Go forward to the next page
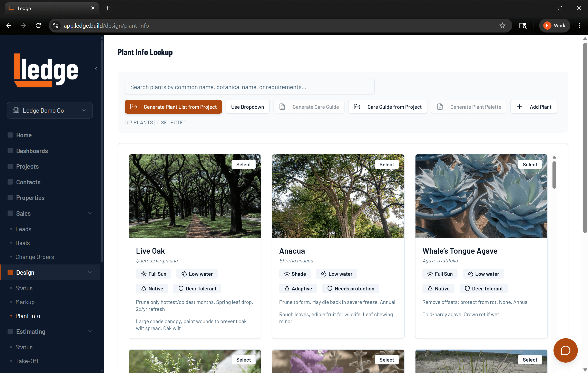 click(x=23, y=25)
